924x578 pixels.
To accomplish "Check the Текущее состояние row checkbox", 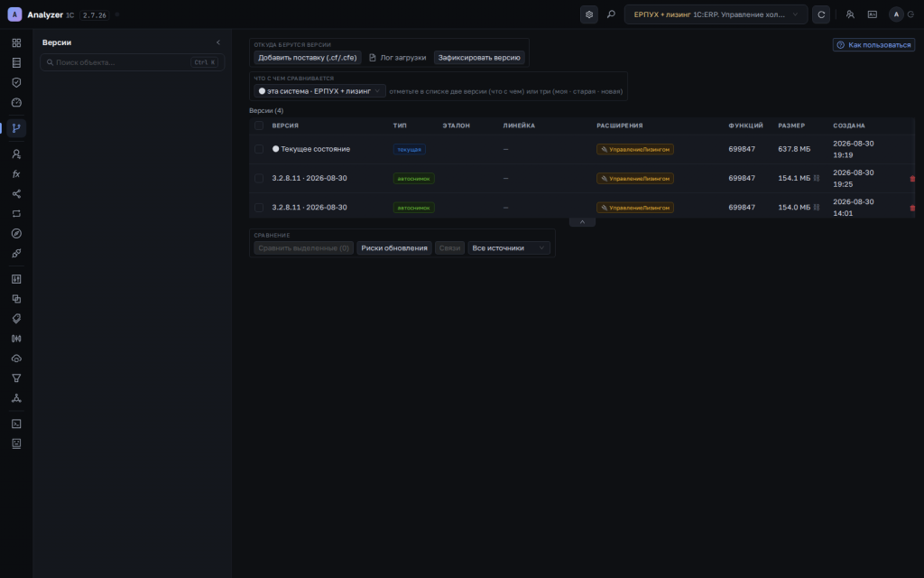I will point(259,149).
